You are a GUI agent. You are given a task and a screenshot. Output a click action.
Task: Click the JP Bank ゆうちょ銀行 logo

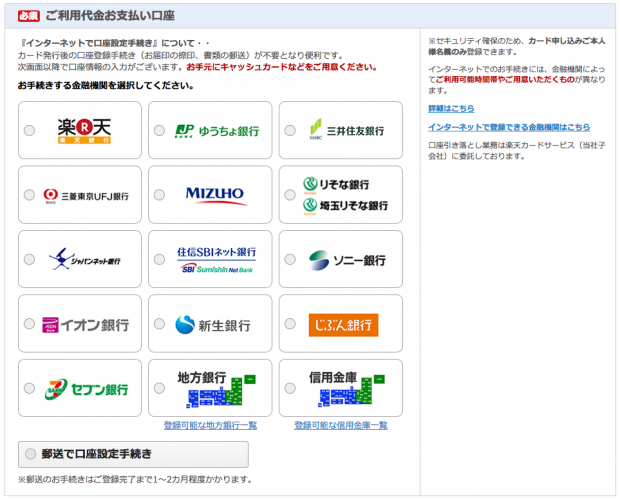point(217,131)
